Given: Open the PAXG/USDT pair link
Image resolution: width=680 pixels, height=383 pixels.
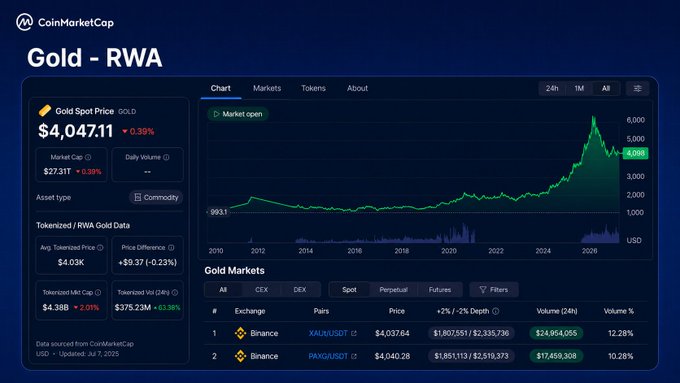Looking at the screenshot, I should [x=328, y=356].
